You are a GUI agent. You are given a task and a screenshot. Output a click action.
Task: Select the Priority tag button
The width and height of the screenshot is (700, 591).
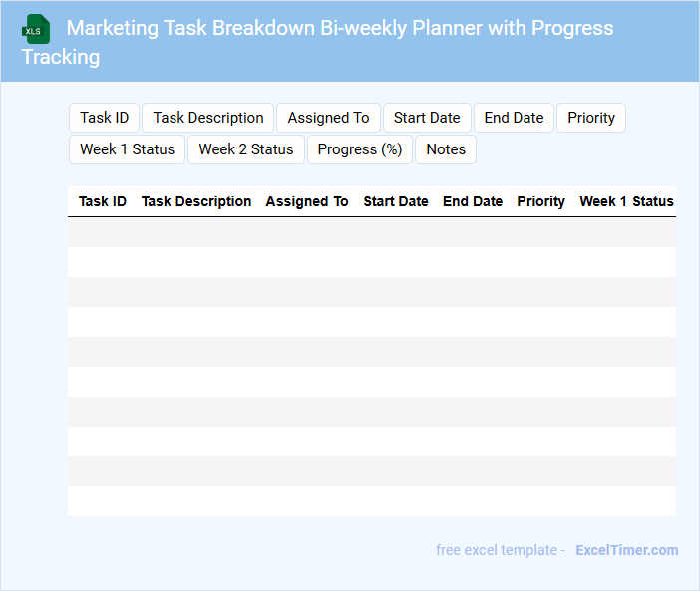591,118
